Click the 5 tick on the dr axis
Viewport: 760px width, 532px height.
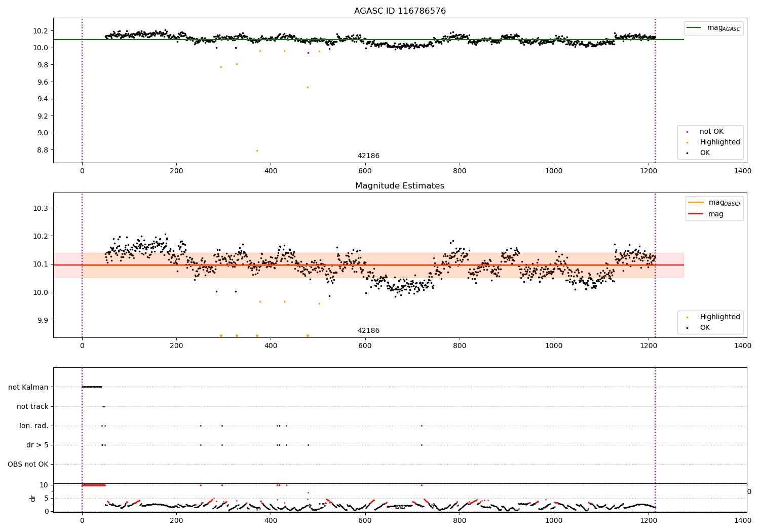(x=47, y=498)
